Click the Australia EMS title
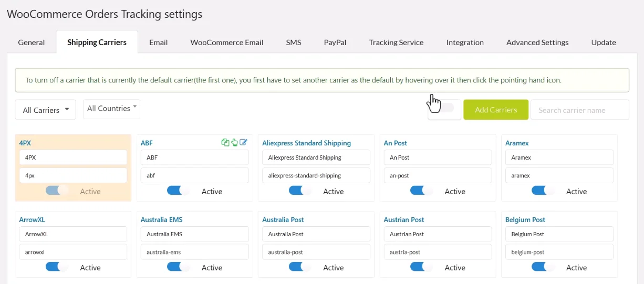This screenshot has height=284, width=644. 162,219
